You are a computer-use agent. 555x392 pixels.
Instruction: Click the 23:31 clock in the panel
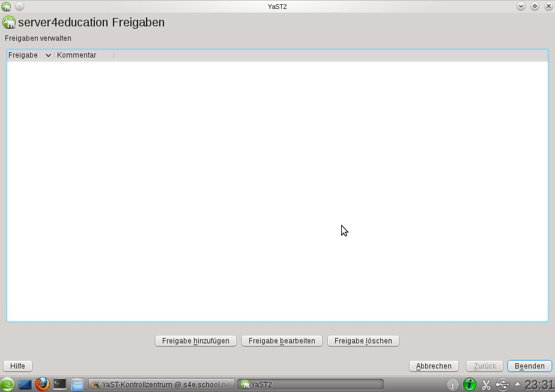click(x=539, y=384)
